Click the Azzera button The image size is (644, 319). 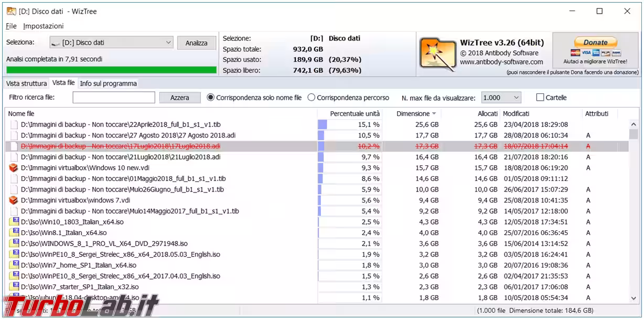(179, 98)
